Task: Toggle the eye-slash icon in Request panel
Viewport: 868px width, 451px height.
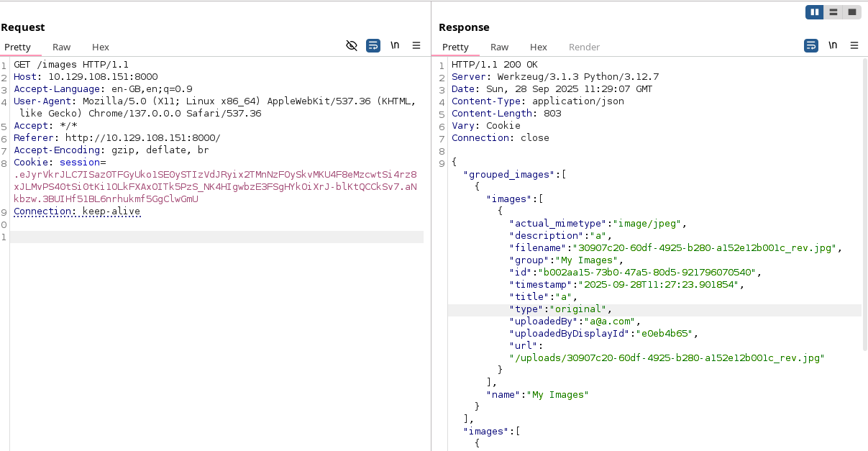Action: [352, 45]
